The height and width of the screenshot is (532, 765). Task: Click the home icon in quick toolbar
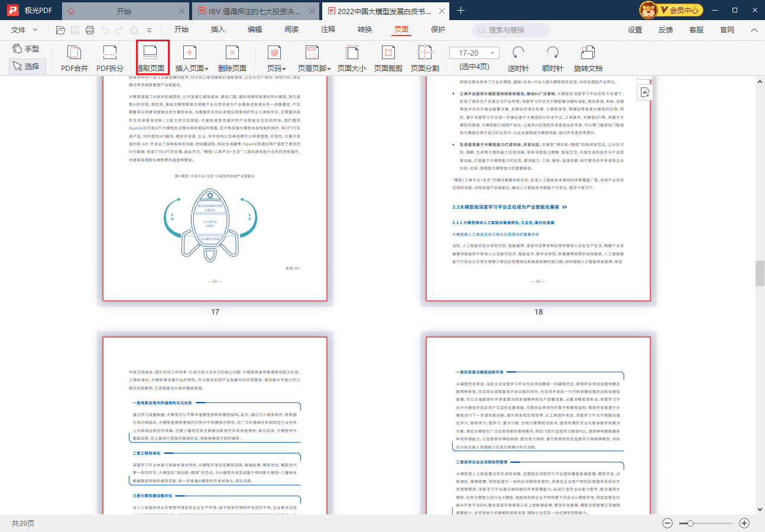(134, 30)
